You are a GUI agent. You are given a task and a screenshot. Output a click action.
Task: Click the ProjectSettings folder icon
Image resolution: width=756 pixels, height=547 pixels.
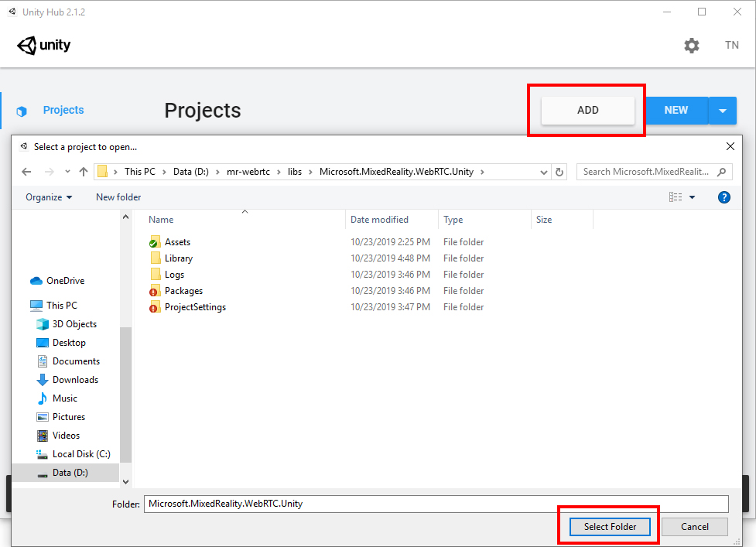(x=155, y=307)
